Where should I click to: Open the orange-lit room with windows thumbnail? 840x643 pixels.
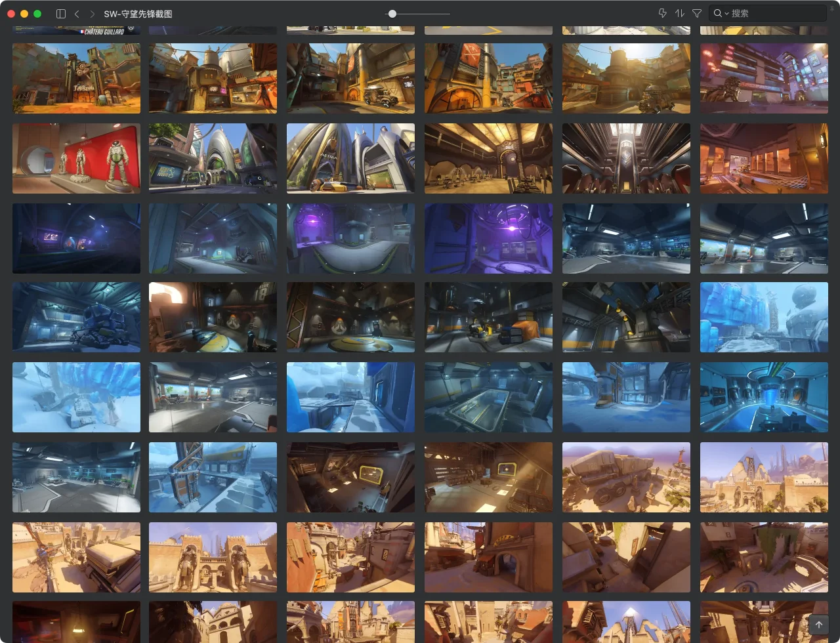click(764, 158)
